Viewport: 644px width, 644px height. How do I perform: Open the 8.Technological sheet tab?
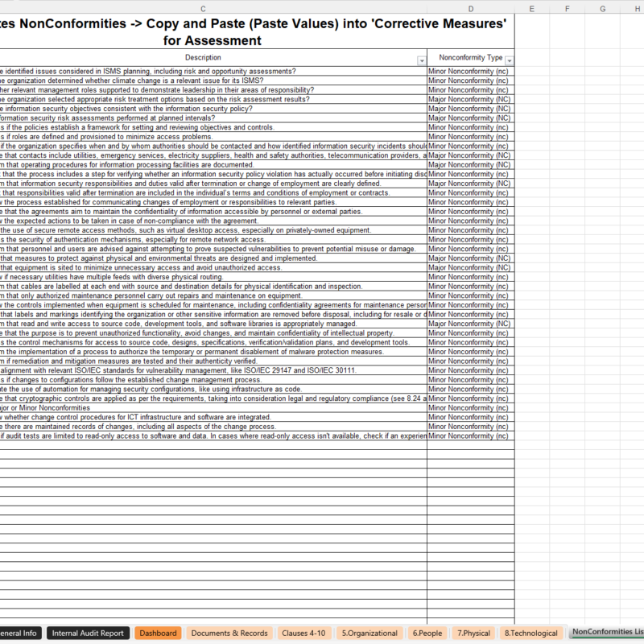point(530,634)
